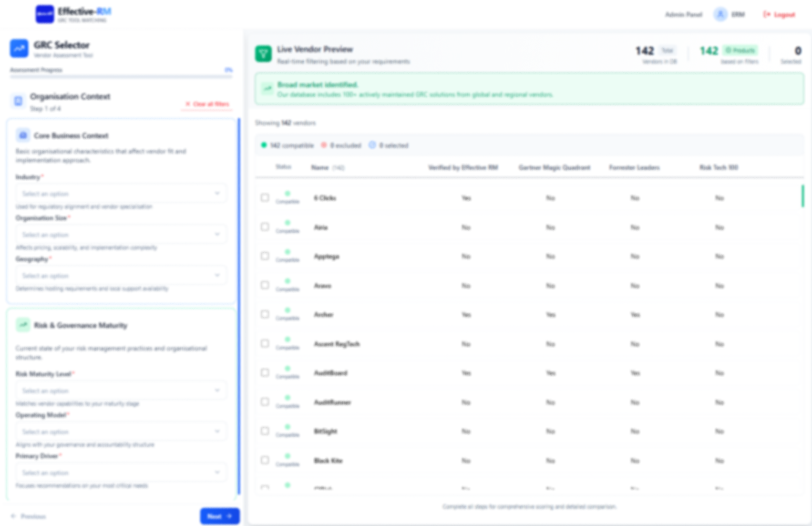Tick the checkbox for Aravo vendor
Viewport: 812px width, 526px height.
tap(265, 285)
